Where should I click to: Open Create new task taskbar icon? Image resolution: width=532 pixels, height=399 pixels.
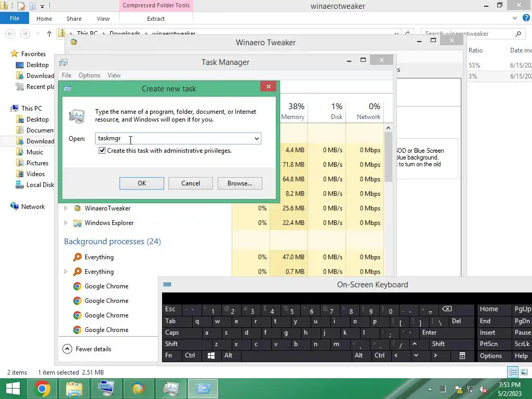point(203,389)
